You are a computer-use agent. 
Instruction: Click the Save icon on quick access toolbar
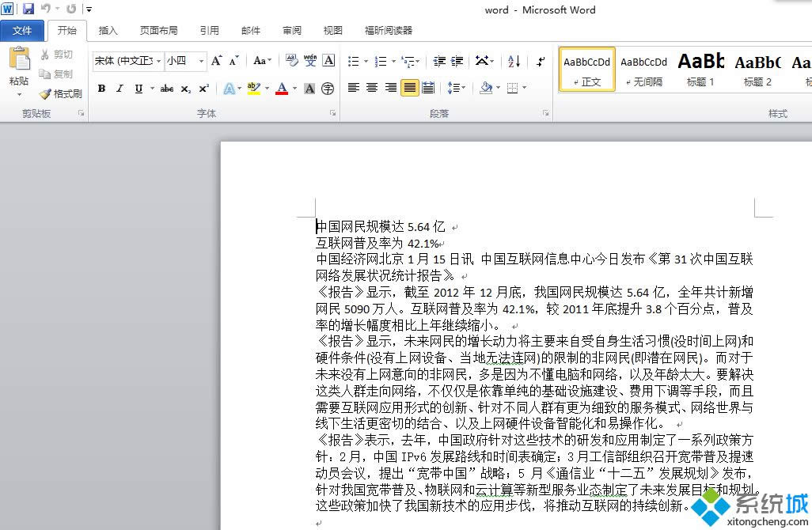[28, 9]
